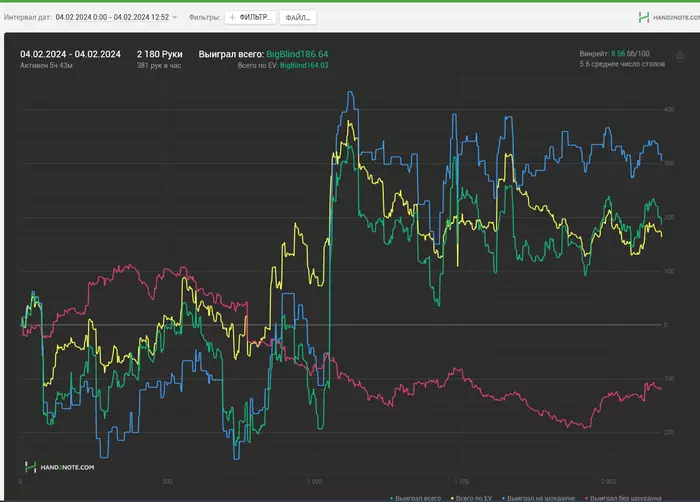This screenshot has height=502, width=700.
Task: Click the 'Винрейт: 8.56 бб/100' statistic
Action: 614,54
